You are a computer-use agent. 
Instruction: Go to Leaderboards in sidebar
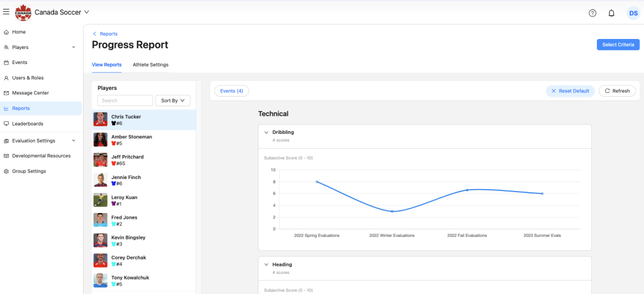click(28, 124)
